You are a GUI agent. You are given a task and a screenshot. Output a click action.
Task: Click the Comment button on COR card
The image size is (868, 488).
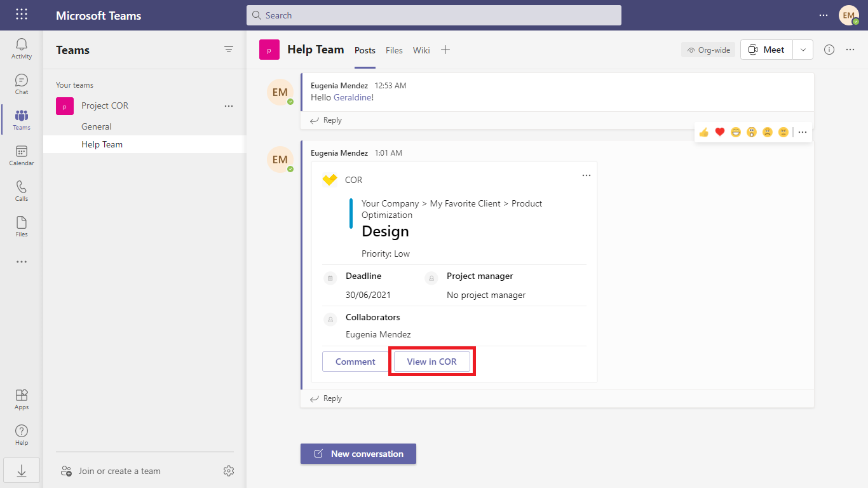click(355, 362)
